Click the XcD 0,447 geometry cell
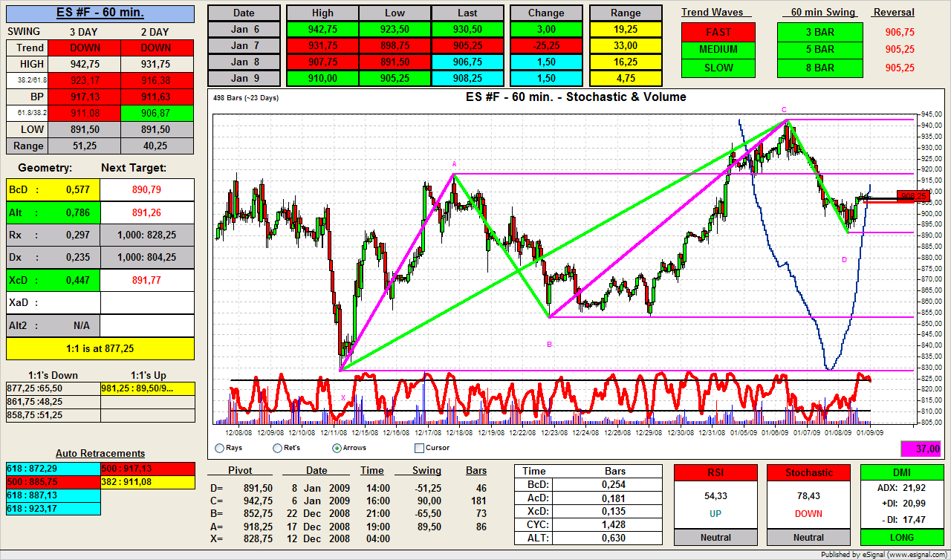951x560 pixels. coord(53,280)
